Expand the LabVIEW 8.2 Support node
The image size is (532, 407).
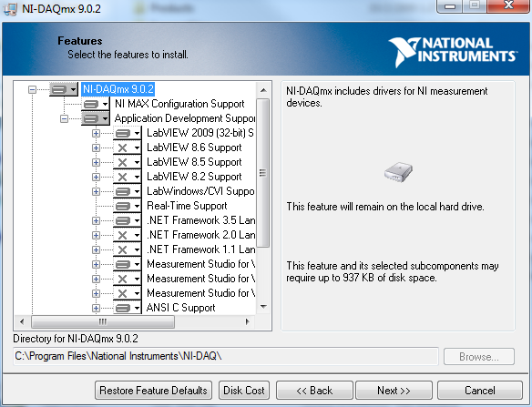[x=96, y=177]
